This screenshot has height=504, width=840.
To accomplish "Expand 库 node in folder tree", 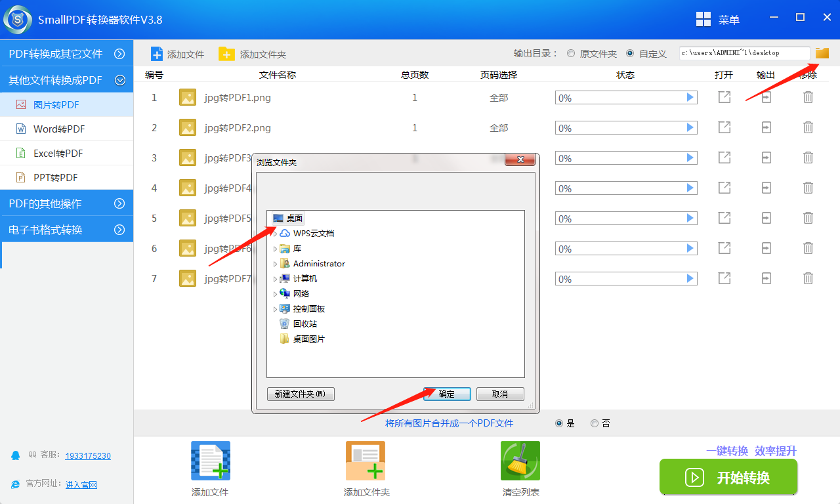I will point(275,248).
